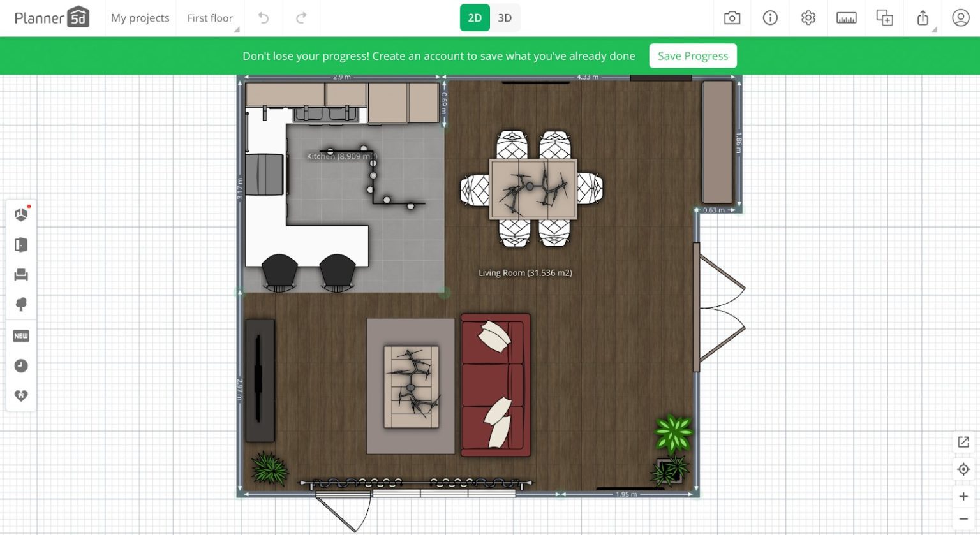Image resolution: width=980 pixels, height=535 pixels.
Task: Expand the account profile menu
Action: 961,18
